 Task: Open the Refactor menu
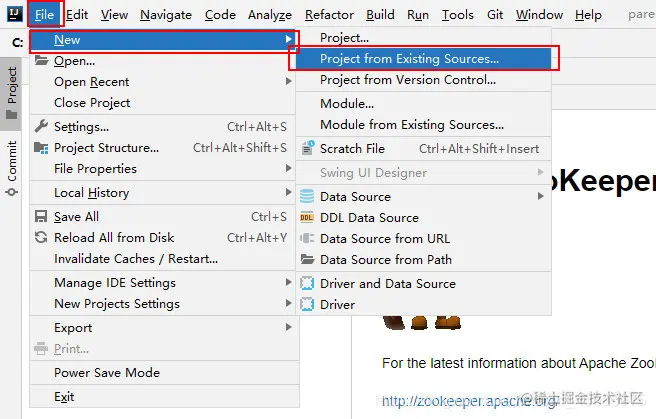[329, 15]
